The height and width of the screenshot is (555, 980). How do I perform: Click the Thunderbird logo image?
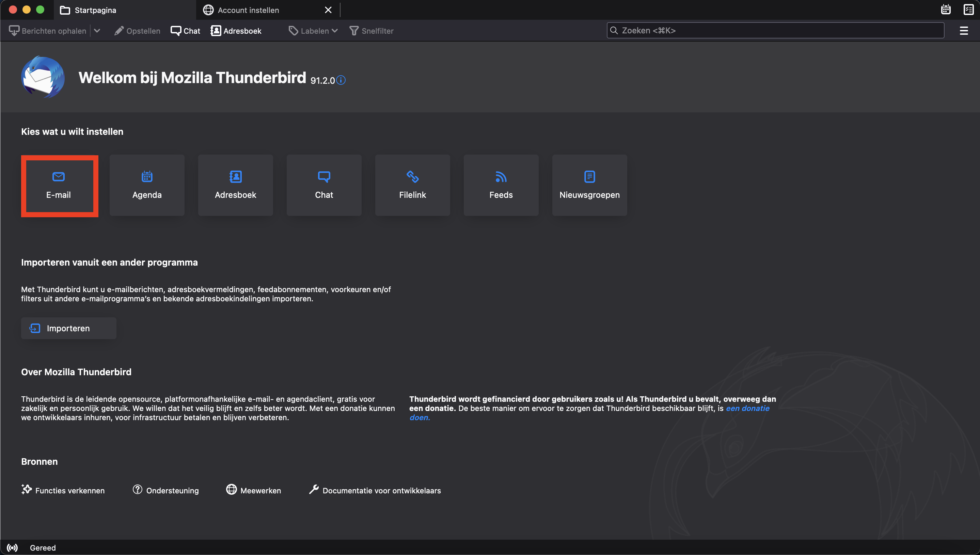[43, 77]
